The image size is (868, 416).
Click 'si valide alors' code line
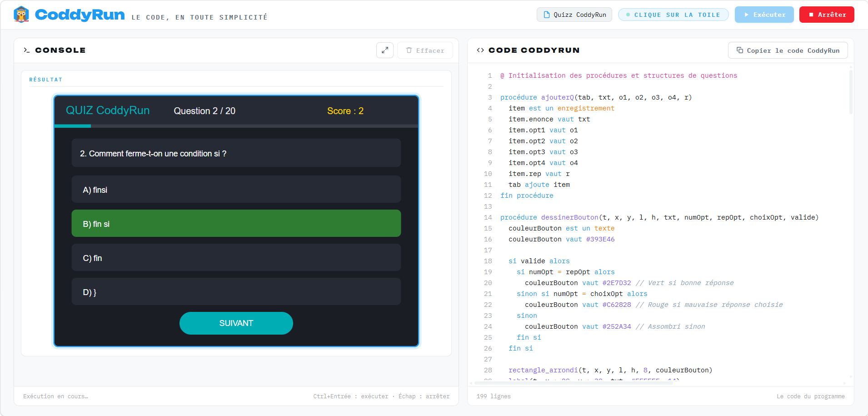click(x=539, y=261)
